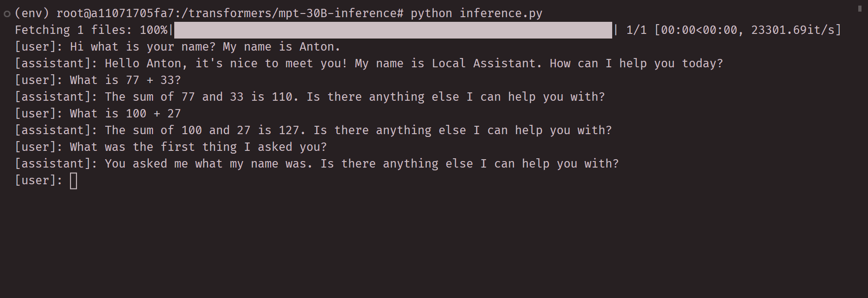Screen dimensions: 868x298
Task: Click the '(env)' virtual environment label
Action: (32, 13)
